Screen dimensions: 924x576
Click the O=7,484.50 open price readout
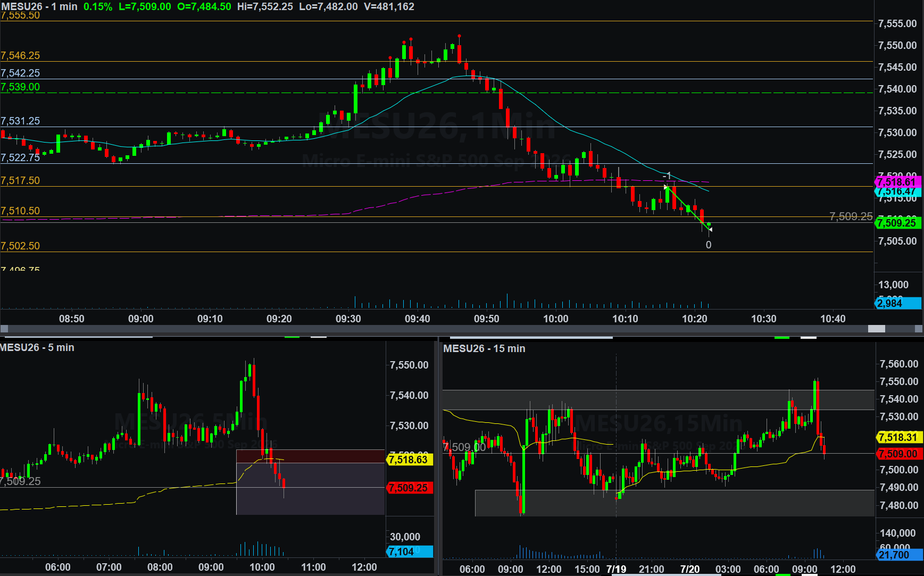[x=204, y=6]
